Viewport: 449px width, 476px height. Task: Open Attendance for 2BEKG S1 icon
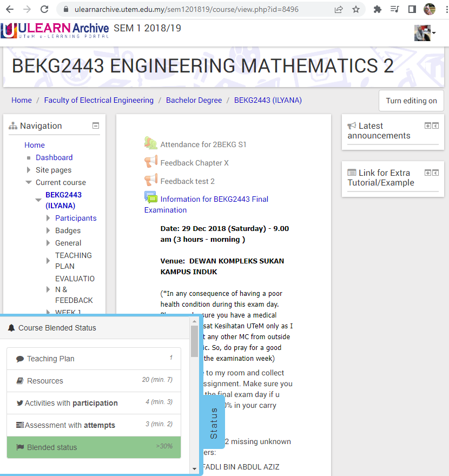click(x=150, y=143)
